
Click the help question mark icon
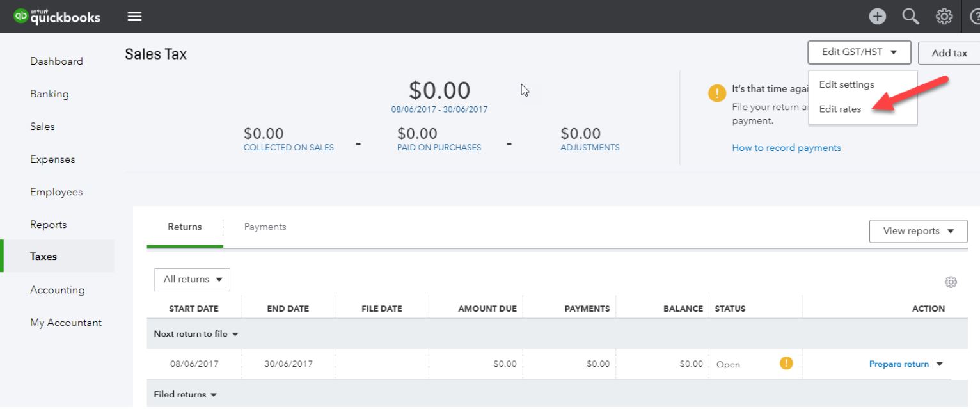pos(974,17)
